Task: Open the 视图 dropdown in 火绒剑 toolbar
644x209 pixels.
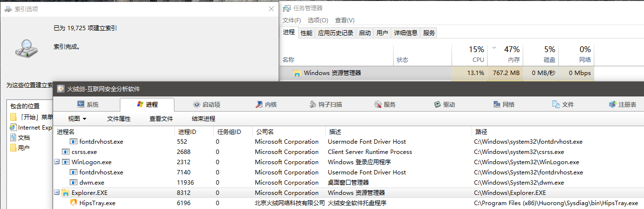Action: click(77, 118)
